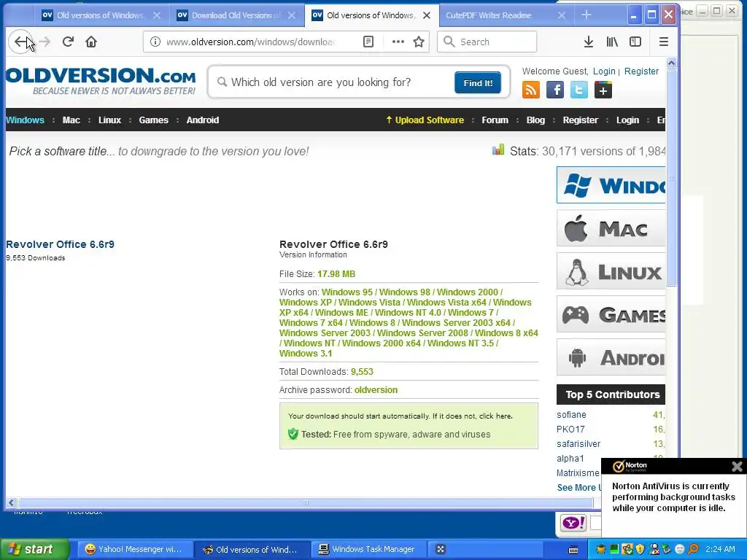Click the green Task Manager CPU tray icon
Viewport: 747px width, 560px height.
click(x=614, y=549)
